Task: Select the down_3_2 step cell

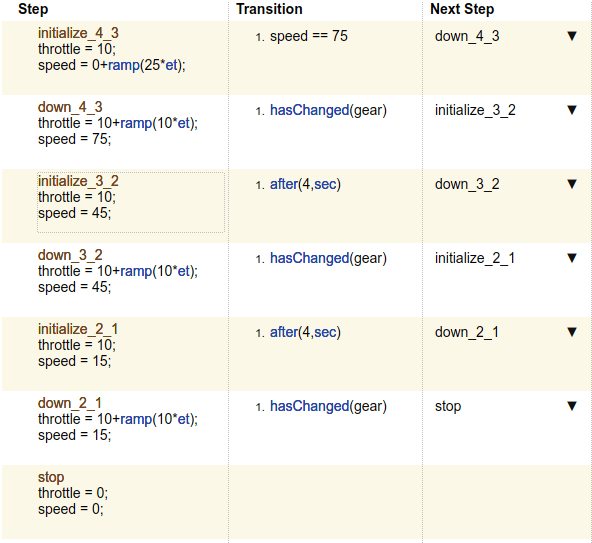Action: tap(115, 280)
